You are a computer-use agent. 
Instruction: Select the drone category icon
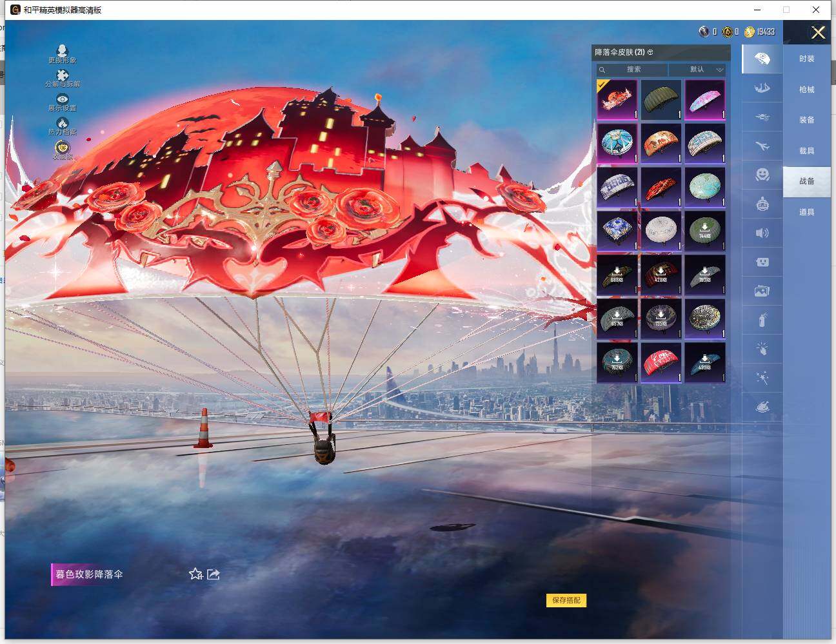[762, 118]
